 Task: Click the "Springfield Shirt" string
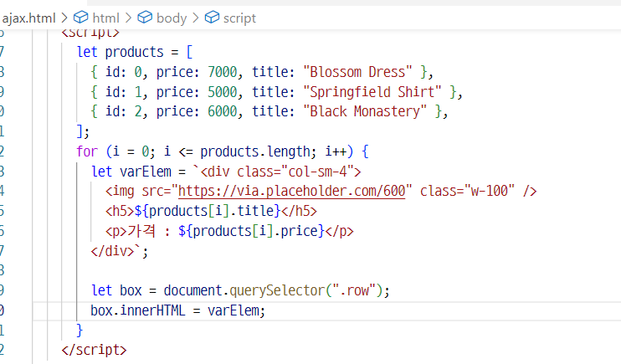(x=372, y=92)
